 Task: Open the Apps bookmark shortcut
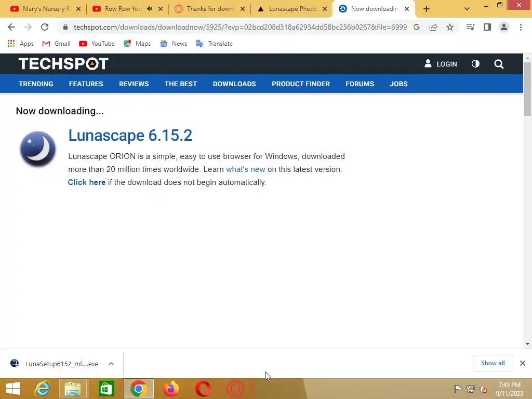(x=21, y=44)
